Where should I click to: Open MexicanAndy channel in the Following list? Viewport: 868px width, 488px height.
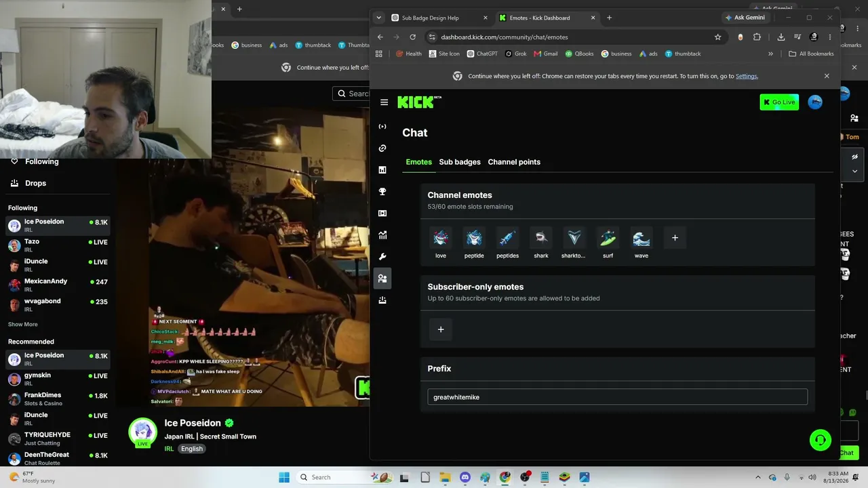point(58,285)
